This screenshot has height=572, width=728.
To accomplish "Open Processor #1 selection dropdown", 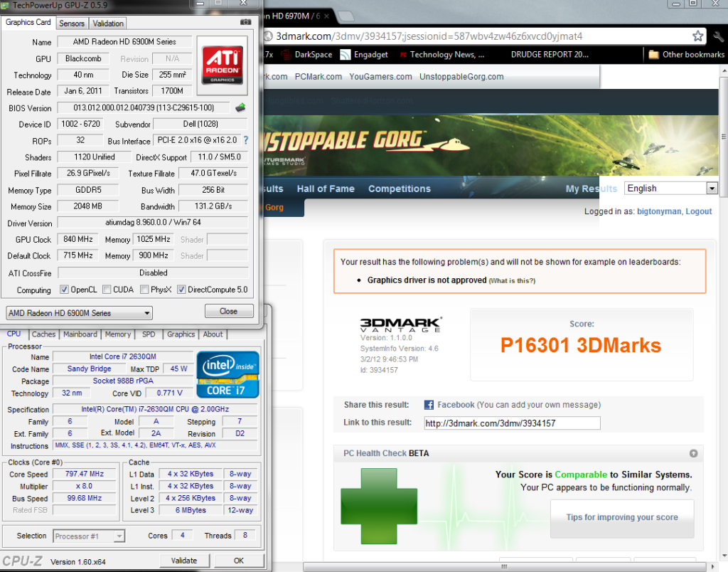I will click(89, 536).
